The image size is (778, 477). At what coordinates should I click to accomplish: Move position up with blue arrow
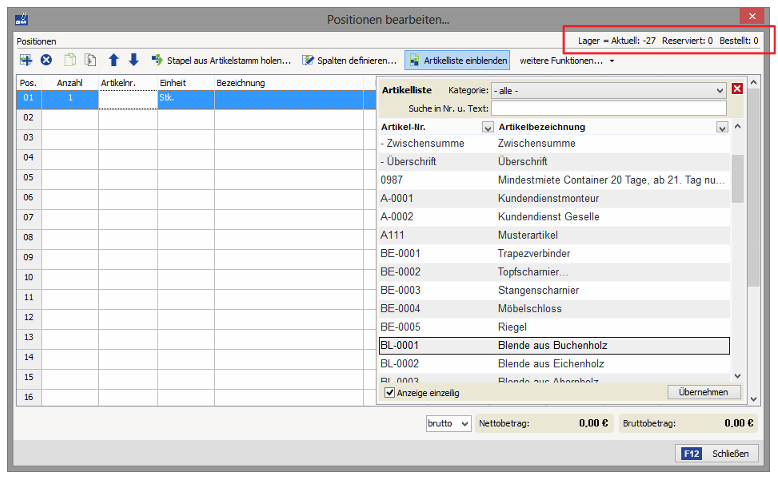click(x=114, y=61)
